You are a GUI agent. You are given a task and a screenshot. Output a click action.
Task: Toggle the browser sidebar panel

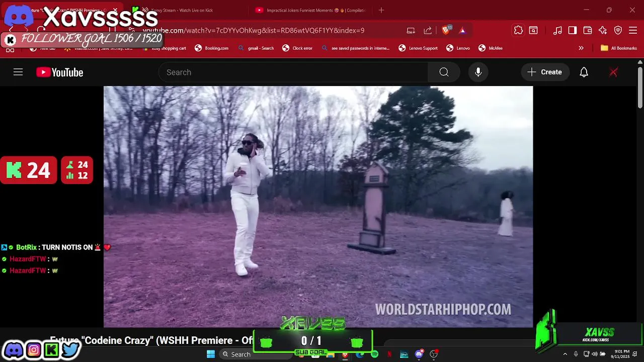click(x=573, y=31)
